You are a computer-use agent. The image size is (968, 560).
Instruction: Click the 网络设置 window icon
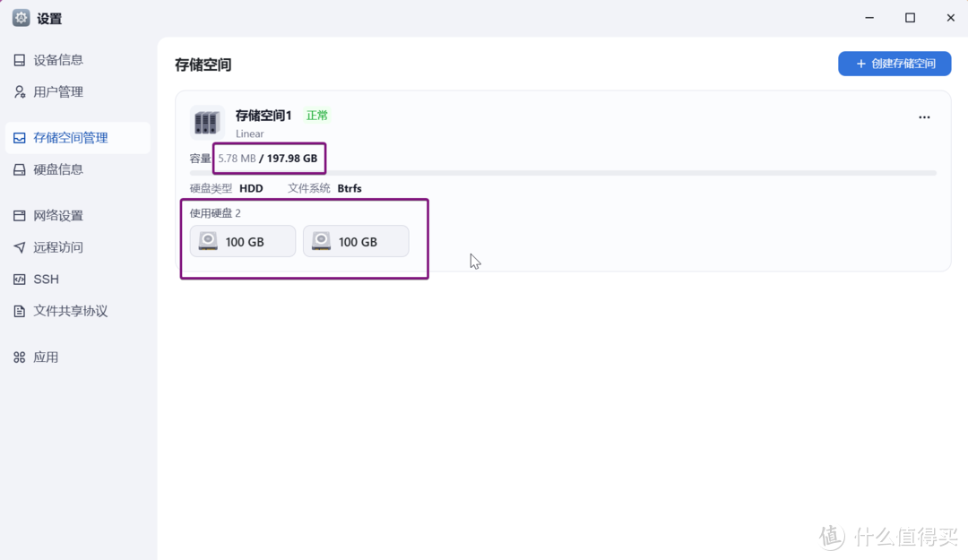click(20, 215)
